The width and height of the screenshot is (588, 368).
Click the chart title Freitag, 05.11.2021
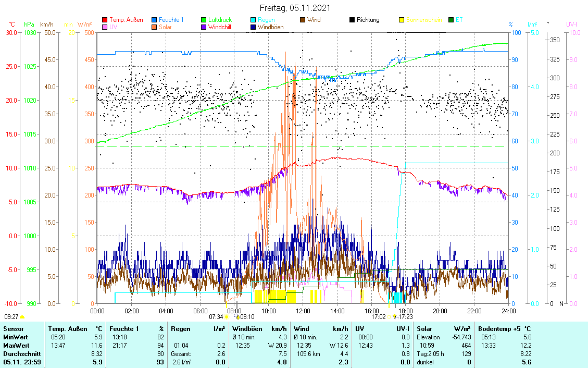(295, 8)
